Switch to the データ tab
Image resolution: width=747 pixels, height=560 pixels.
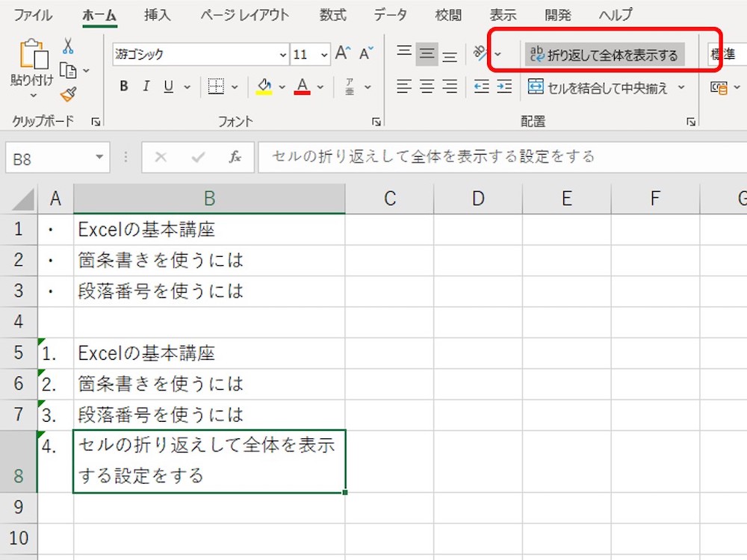pyautogui.click(x=390, y=15)
